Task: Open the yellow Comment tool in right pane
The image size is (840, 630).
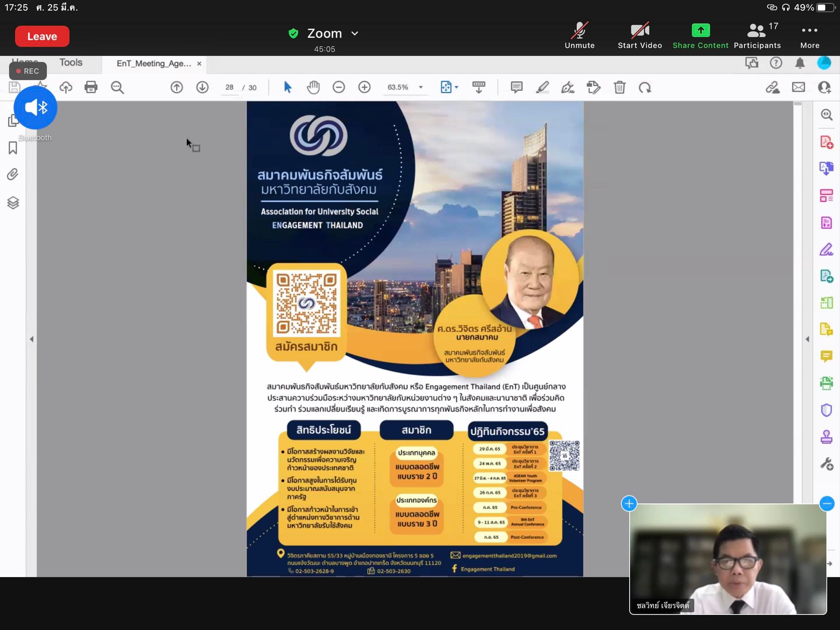Action: pyautogui.click(x=826, y=356)
